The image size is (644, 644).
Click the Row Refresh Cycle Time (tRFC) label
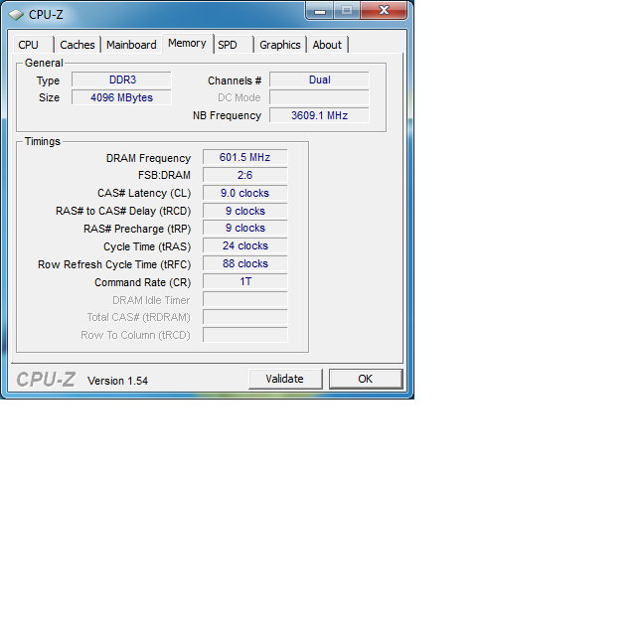[x=114, y=264]
